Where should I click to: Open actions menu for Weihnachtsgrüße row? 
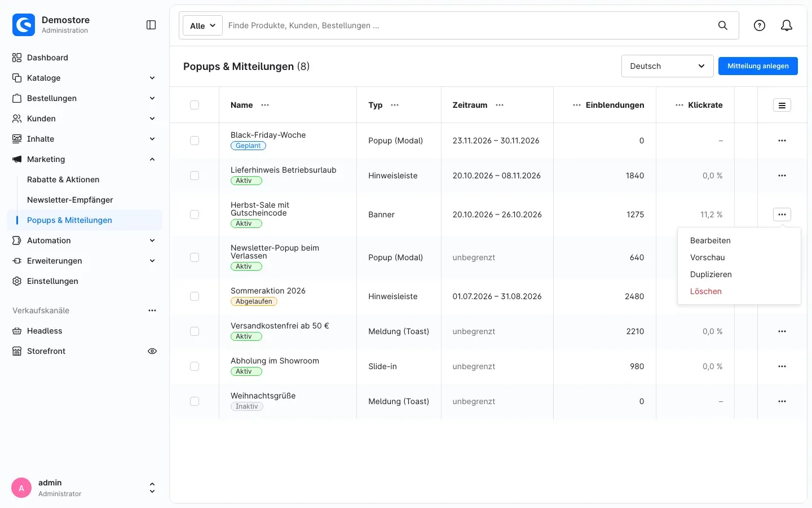(x=782, y=401)
